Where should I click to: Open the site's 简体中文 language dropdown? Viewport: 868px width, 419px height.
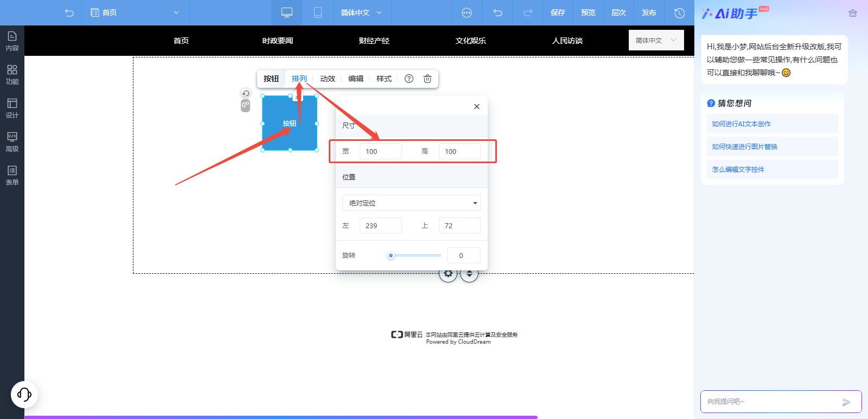(656, 40)
